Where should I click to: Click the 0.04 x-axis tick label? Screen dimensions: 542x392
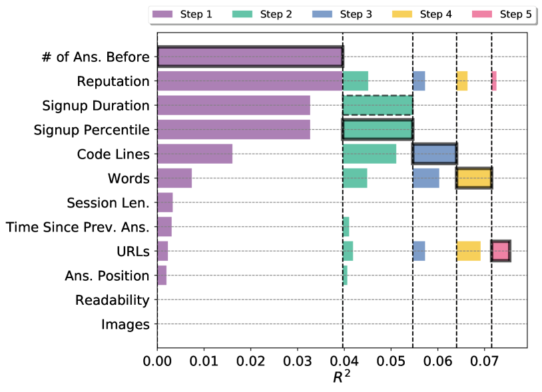pos(344,361)
